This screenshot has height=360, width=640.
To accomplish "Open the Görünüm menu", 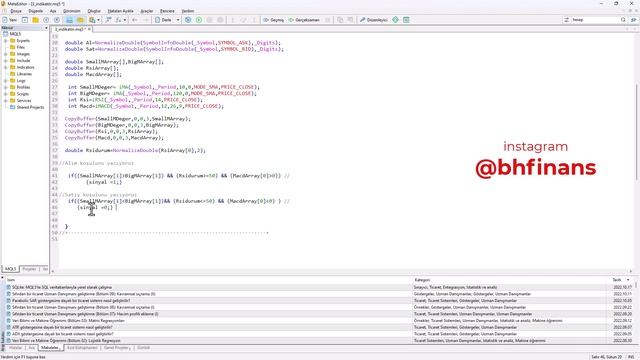I will (72, 11).
